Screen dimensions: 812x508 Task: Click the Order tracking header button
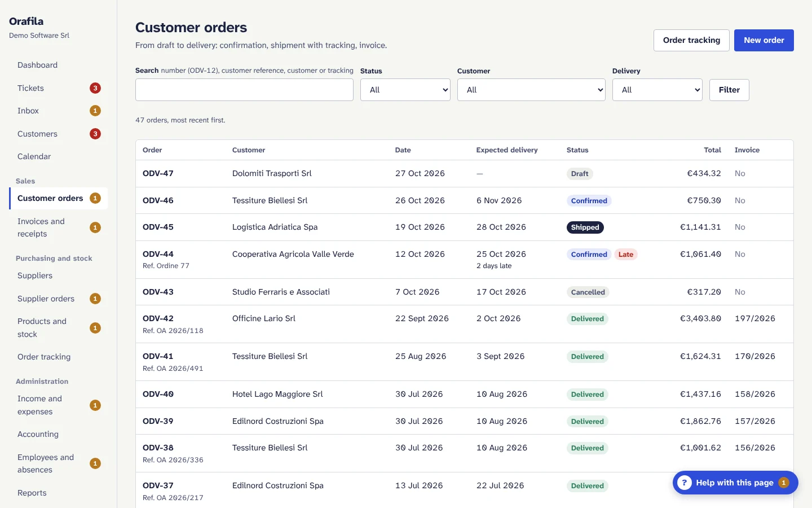pos(691,40)
